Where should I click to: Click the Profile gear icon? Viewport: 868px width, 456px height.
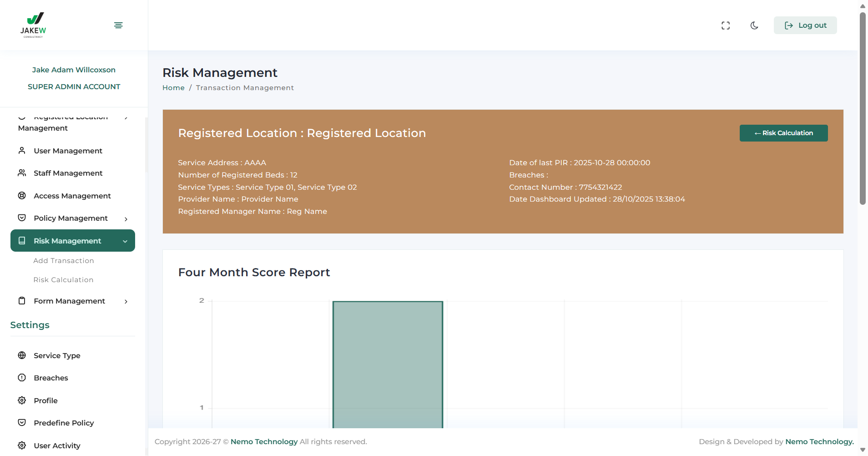point(22,400)
